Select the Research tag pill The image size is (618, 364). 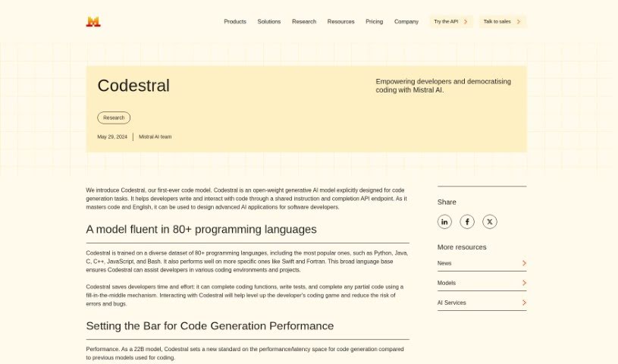[x=114, y=118]
